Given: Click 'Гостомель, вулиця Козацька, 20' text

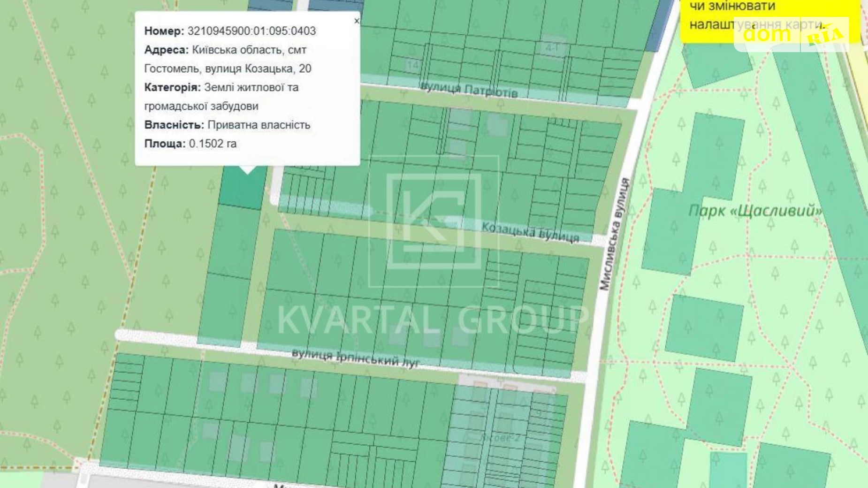Looking at the screenshot, I should (228, 69).
